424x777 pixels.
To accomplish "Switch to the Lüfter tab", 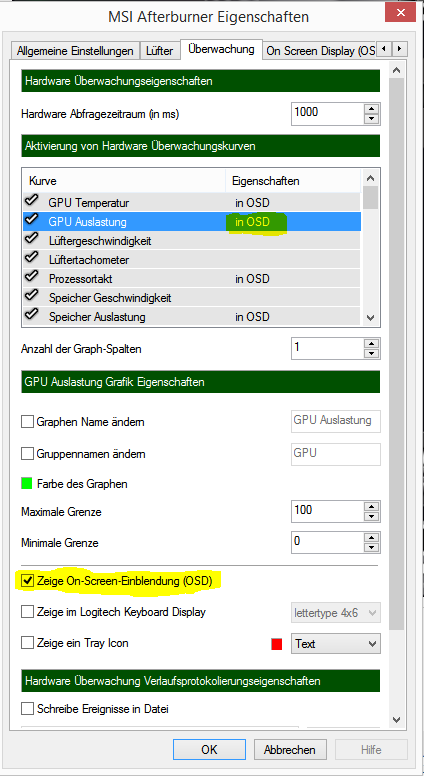I will pyautogui.click(x=159, y=52).
